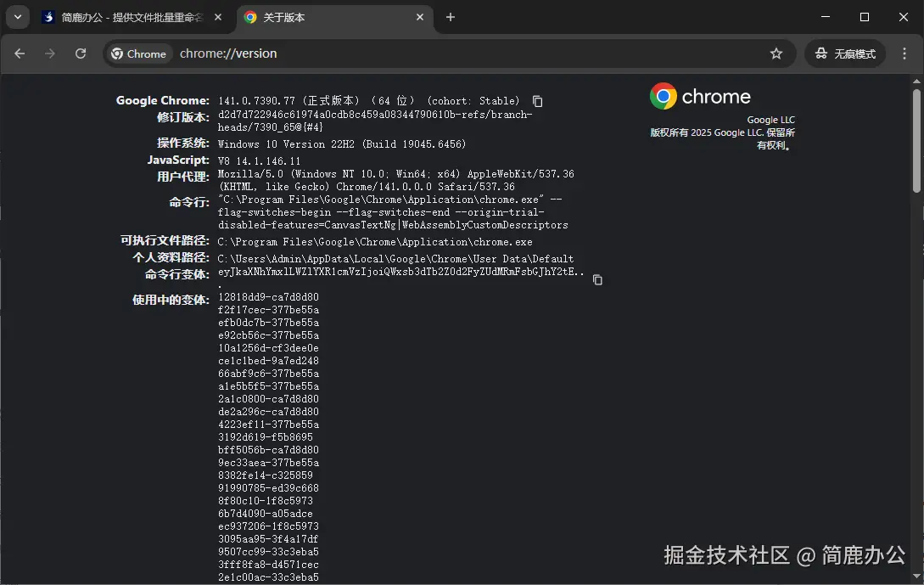The height and width of the screenshot is (585, 924).
Task: Click variation a1e5b5f5-377be55a
Action: 268,386
